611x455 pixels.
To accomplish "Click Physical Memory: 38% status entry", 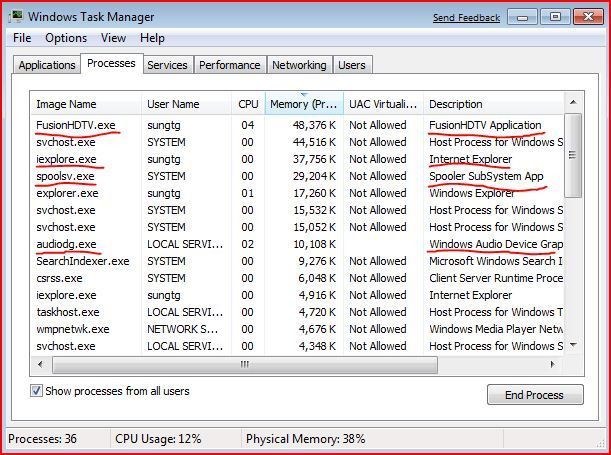I will [306, 439].
